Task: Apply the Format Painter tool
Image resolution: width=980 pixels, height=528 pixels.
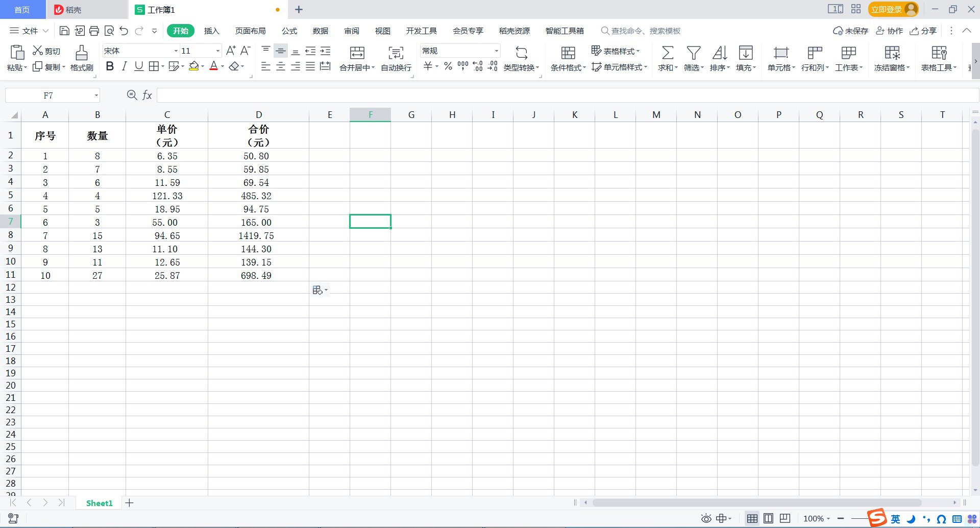Action: (x=81, y=57)
